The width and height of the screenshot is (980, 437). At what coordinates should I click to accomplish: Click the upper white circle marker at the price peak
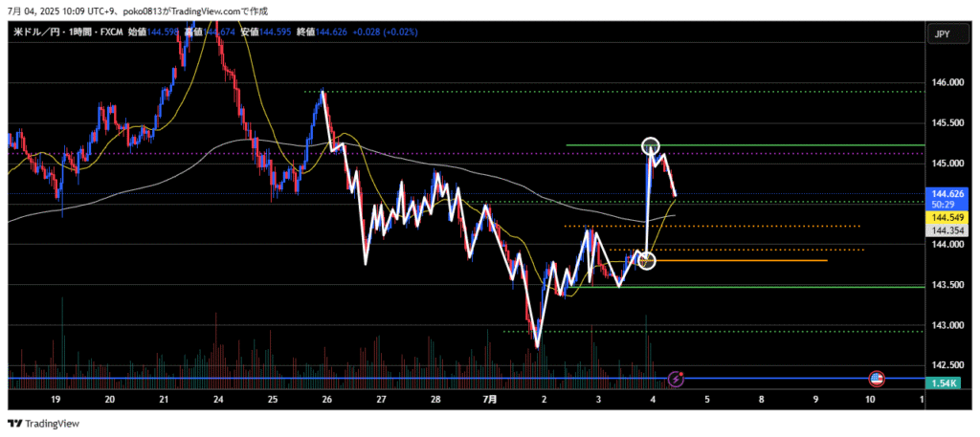point(651,145)
